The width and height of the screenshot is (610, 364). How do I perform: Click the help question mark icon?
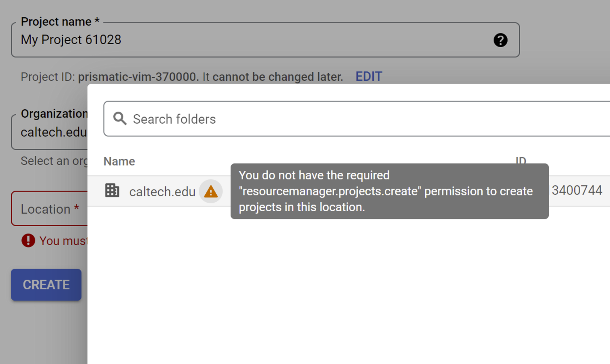point(500,40)
